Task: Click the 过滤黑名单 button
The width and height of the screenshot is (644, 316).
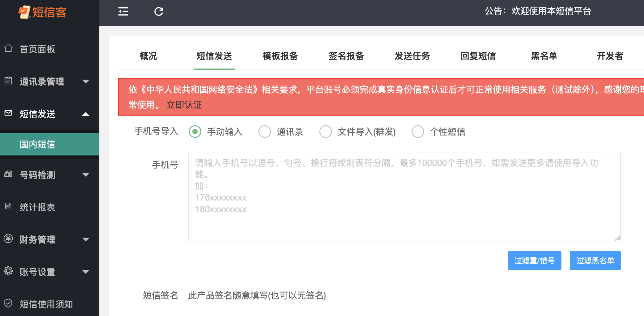Action: (595, 260)
